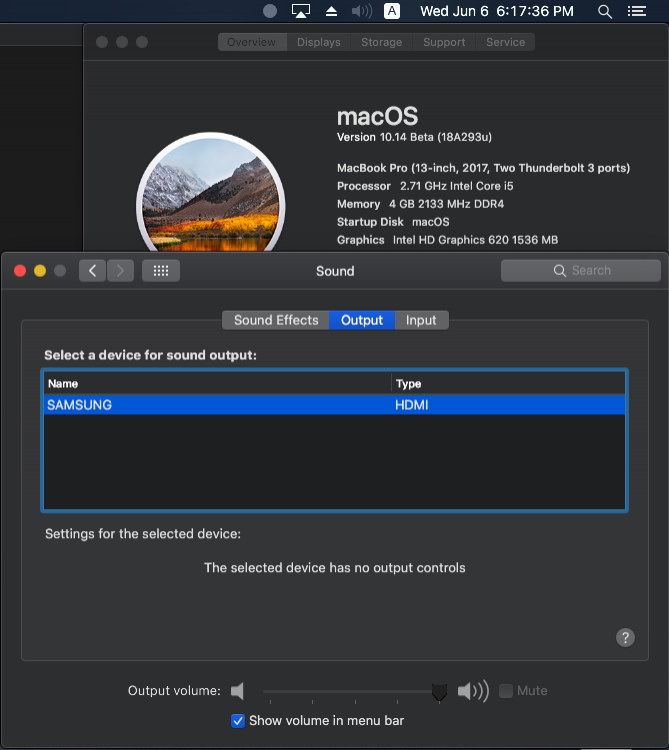
Task: Switch to the Input tab
Action: tap(421, 320)
